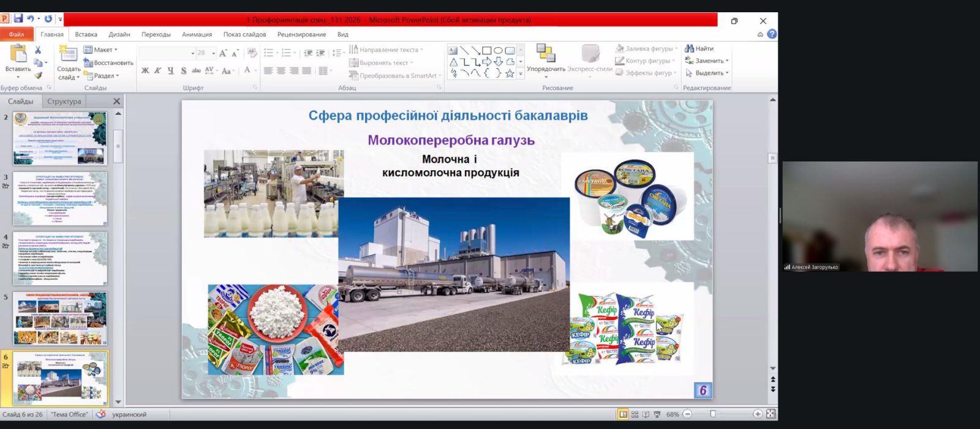Fit slide to current window icon

[771, 414]
